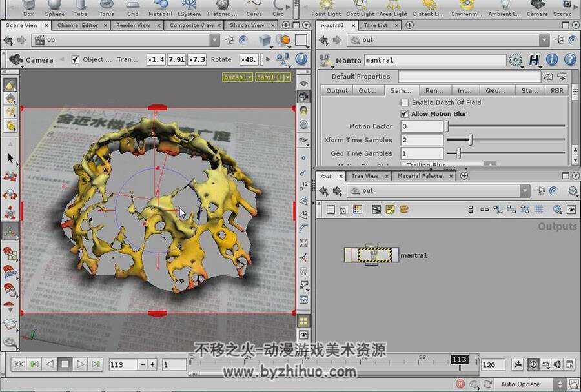Select the Torus shelf tool
The width and height of the screenshot is (581, 392).
pos(107,8)
